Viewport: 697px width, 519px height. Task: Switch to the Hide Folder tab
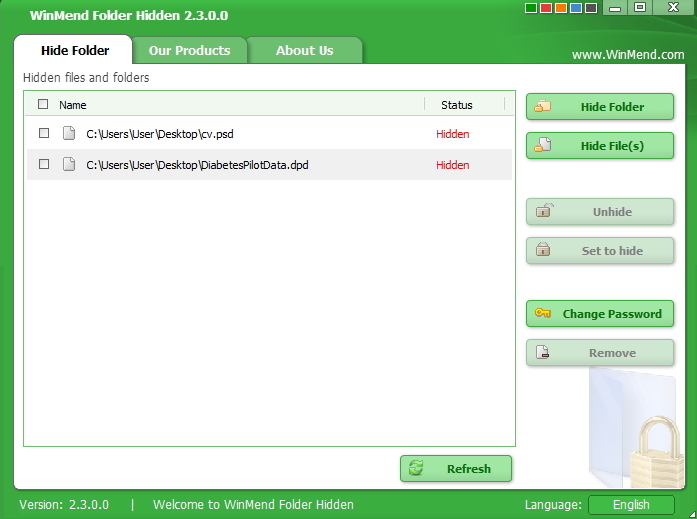click(x=73, y=50)
